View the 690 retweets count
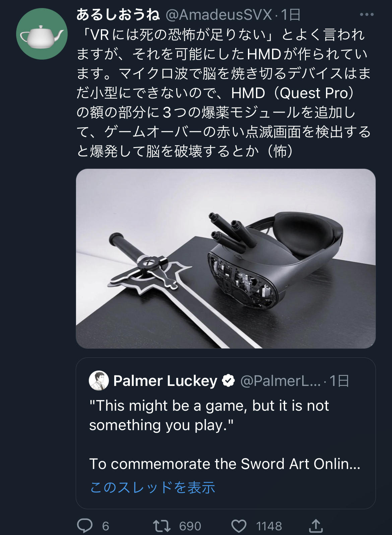Image resolution: width=392 pixels, height=535 pixels. 190,526
